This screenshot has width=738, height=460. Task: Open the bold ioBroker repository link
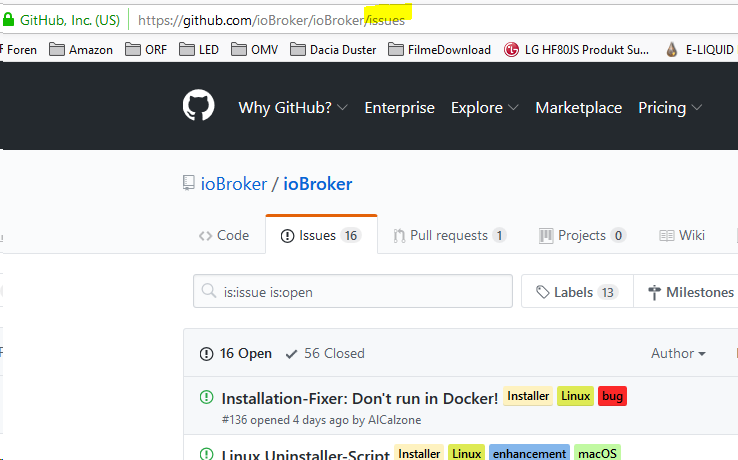[x=318, y=184]
